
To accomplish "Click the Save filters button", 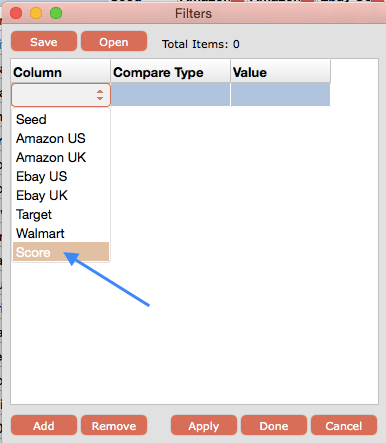I will pyautogui.click(x=44, y=42).
